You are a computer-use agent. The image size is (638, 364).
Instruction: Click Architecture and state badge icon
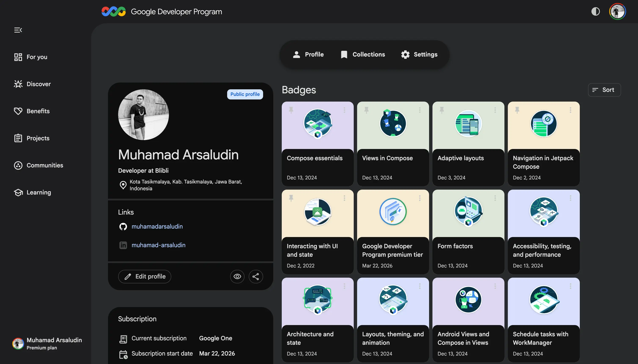[318, 300]
